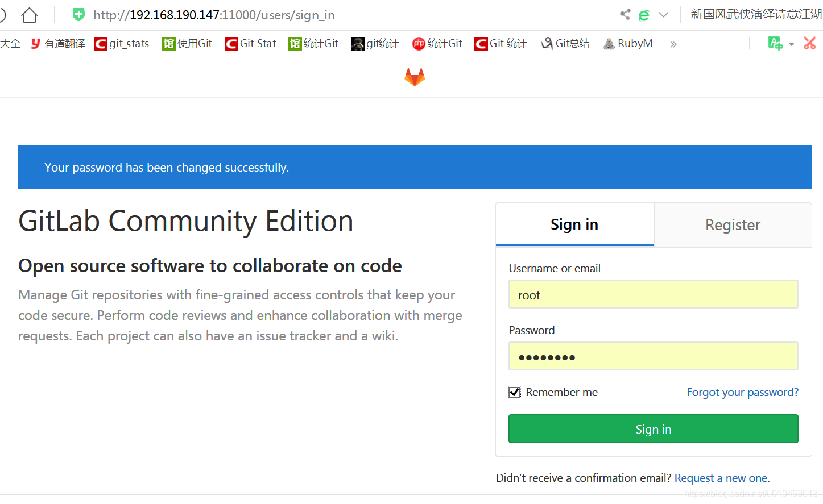This screenshot has height=504, width=823.
Task: Click the scissors screenshot icon
Action: point(810,43)
